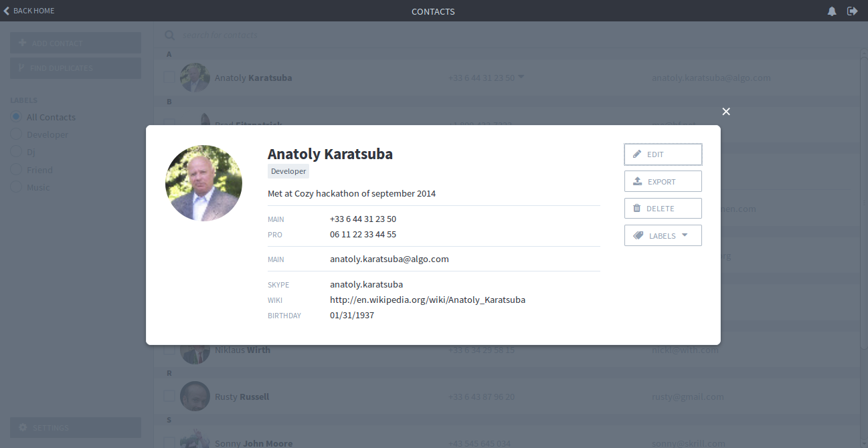Click the tag icon on Labels

(x=638, y=235)
